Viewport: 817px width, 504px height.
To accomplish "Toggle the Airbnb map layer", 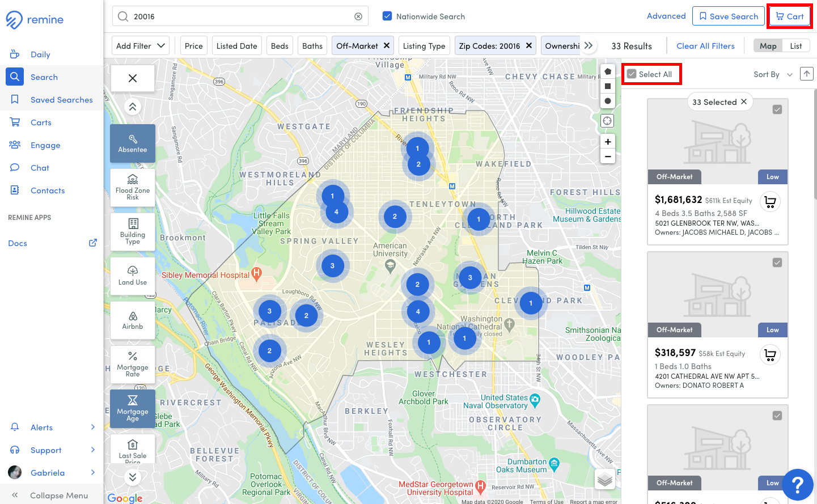I will (133, 320).
